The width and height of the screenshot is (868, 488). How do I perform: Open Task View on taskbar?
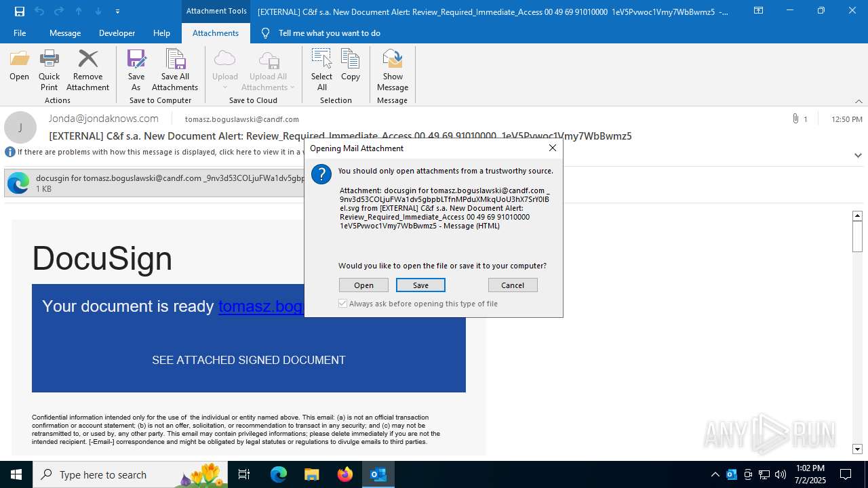pyautogui.click(x=244, y=474)
